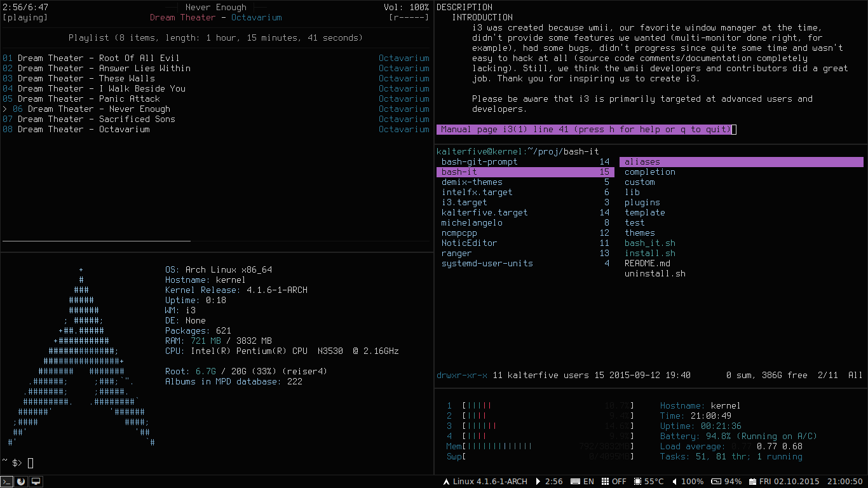Select kalterfive.target in ranger
868x488 pixels.
[x=526, y=213]
